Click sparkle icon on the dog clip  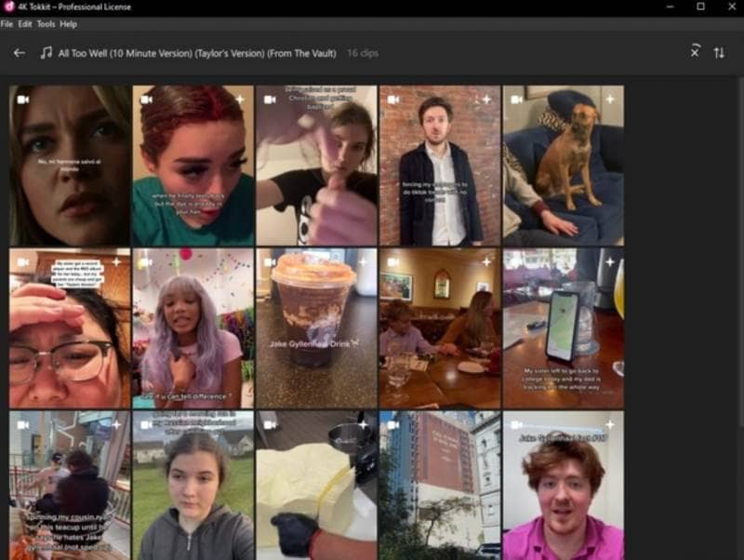click(x=610, y=100)
